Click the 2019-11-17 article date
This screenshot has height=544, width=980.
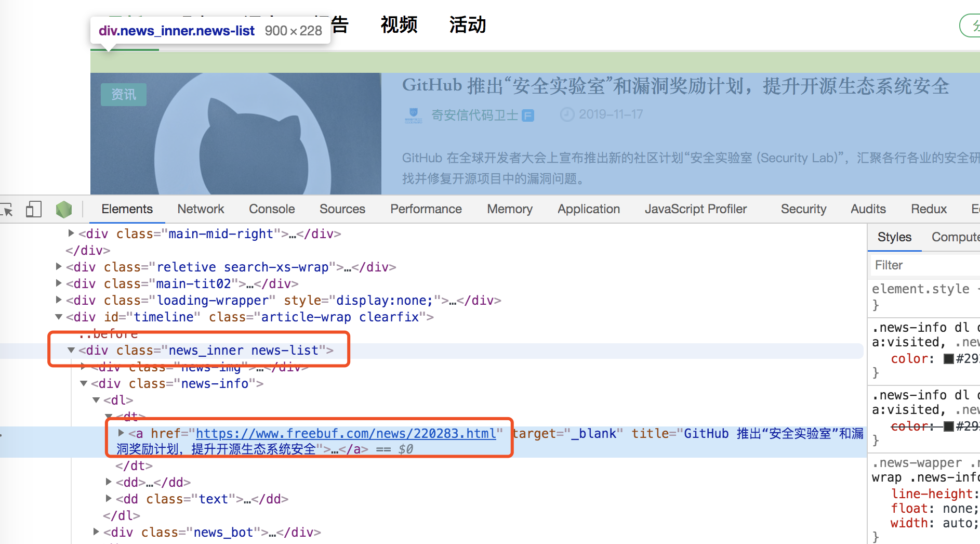coord(611,114)
